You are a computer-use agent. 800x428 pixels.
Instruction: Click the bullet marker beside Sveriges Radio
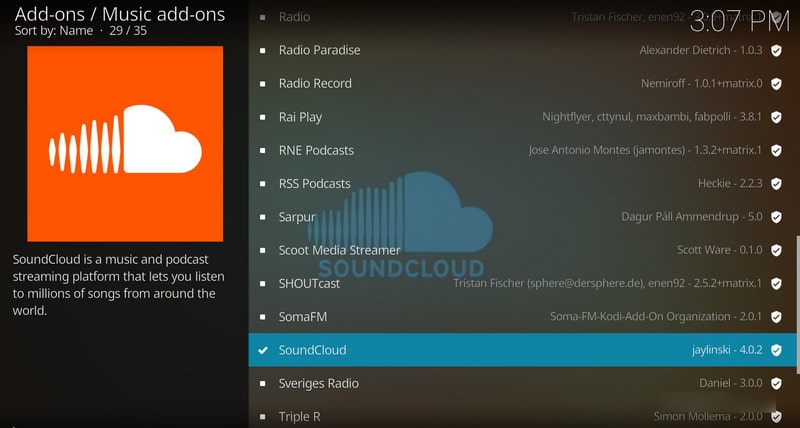click(263, 384)
